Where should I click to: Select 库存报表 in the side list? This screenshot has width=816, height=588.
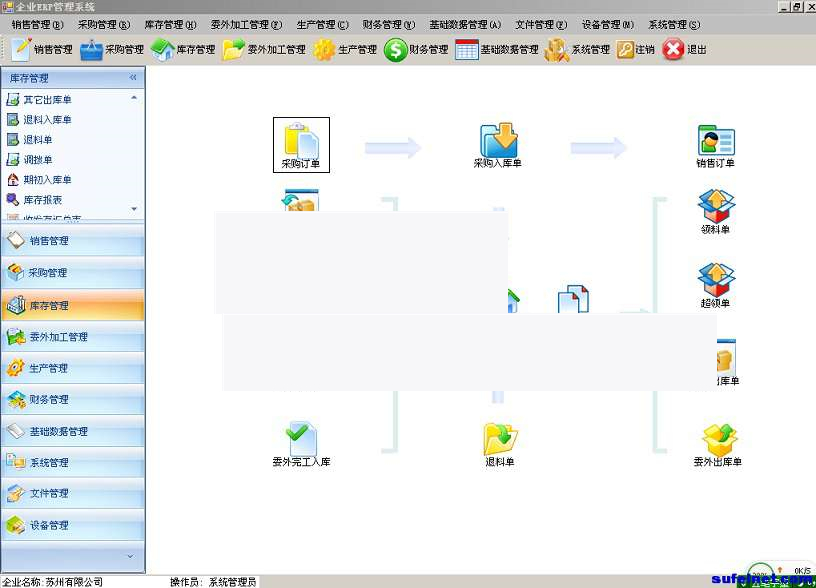(x=42, y=200)
